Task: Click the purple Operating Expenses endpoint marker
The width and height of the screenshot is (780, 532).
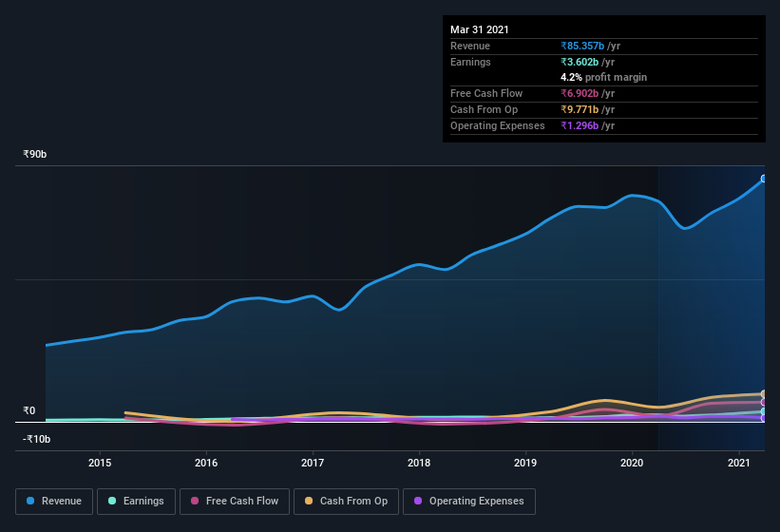Action: coord(764,418)
